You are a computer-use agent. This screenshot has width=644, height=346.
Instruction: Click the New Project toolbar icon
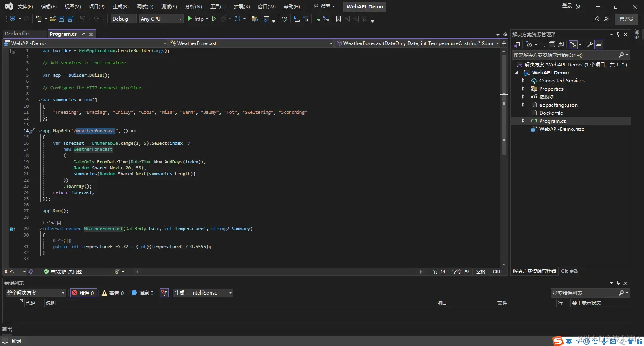[x=39, y=19]
